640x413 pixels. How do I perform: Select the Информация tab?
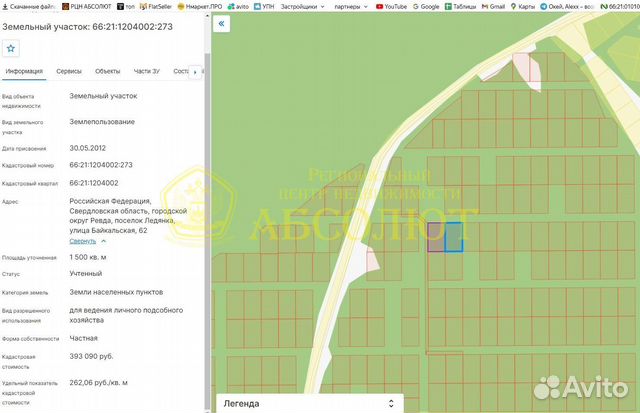click(24, 71)
